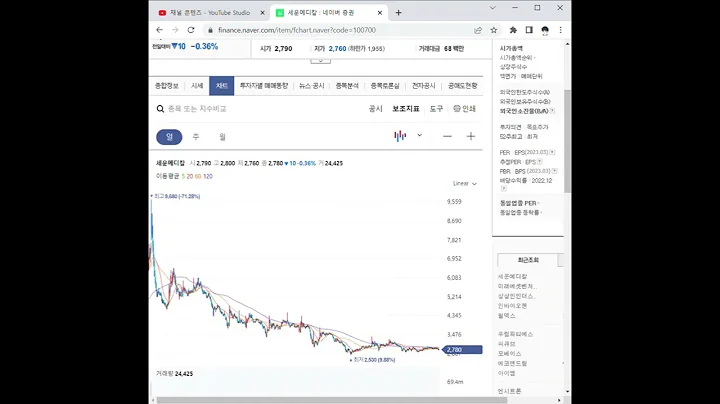Click the site lock icon in the address bar
Screen dimensions: 720x404
210,30
